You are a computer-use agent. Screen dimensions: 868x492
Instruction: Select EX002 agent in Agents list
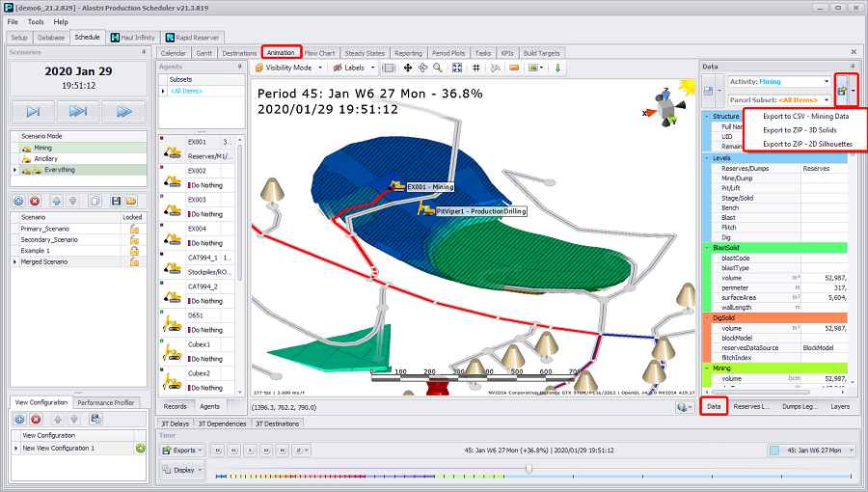pos(198,171)
